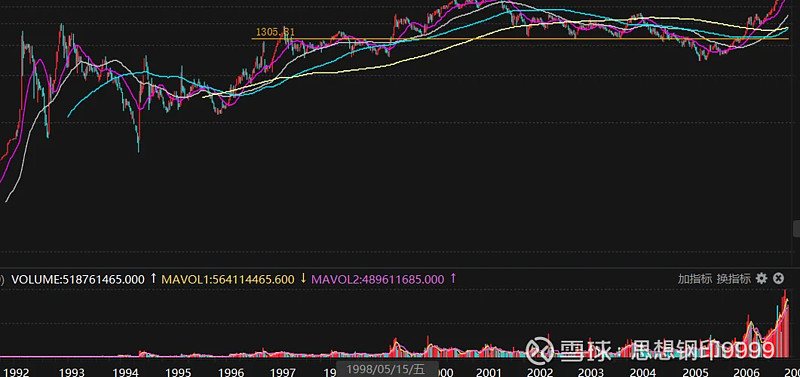Click the yellow down arrow after MAVOL1

[x=303, y=279]
